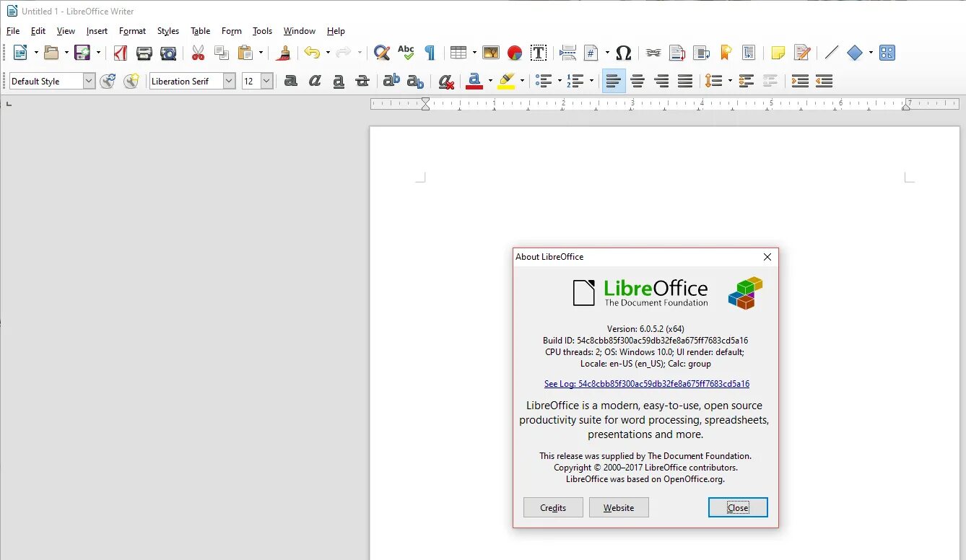Open the line spacing dropdown arrow

pos(730,82)
